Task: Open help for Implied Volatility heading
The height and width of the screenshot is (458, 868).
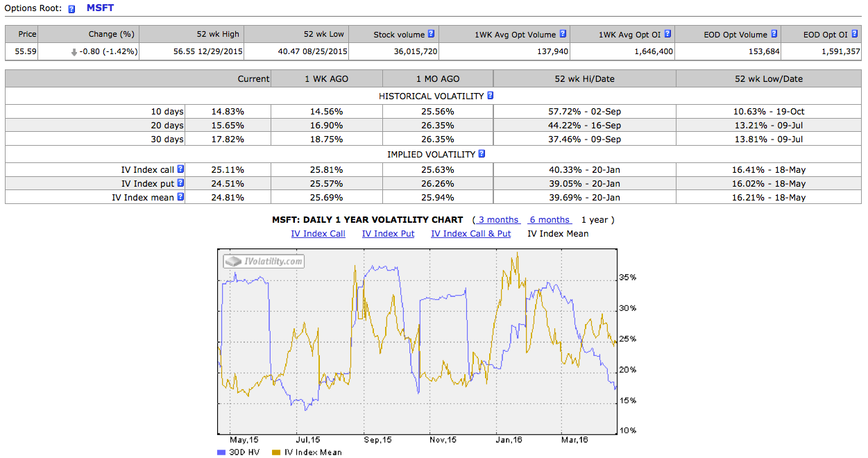Action: (x=482, y=154)
